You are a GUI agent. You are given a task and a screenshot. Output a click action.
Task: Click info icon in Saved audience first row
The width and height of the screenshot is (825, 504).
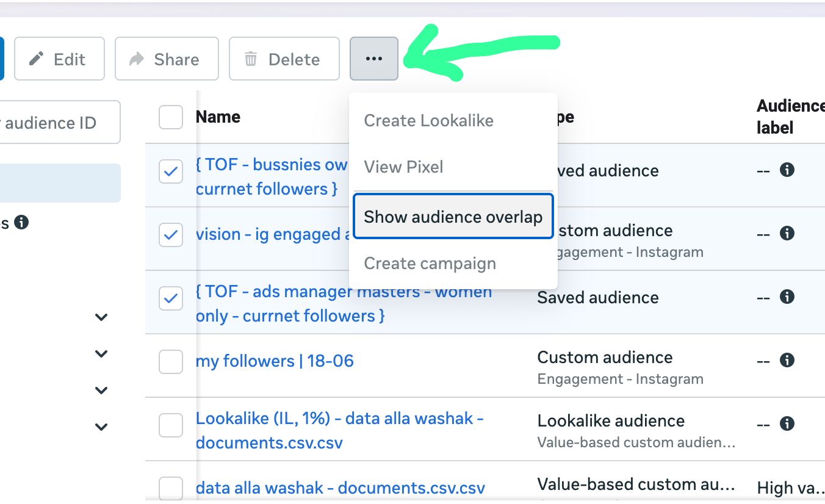(x=787, y=170)
